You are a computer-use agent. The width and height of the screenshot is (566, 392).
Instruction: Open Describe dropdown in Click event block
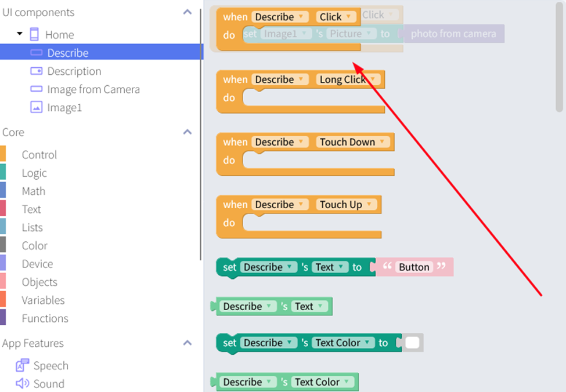(280, 17)
